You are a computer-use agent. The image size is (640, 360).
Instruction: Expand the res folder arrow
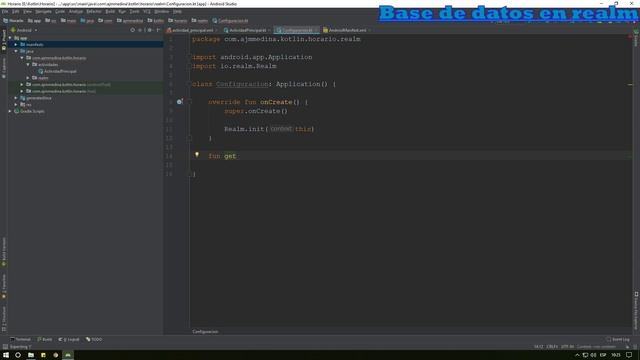click(x=16, y=104)
